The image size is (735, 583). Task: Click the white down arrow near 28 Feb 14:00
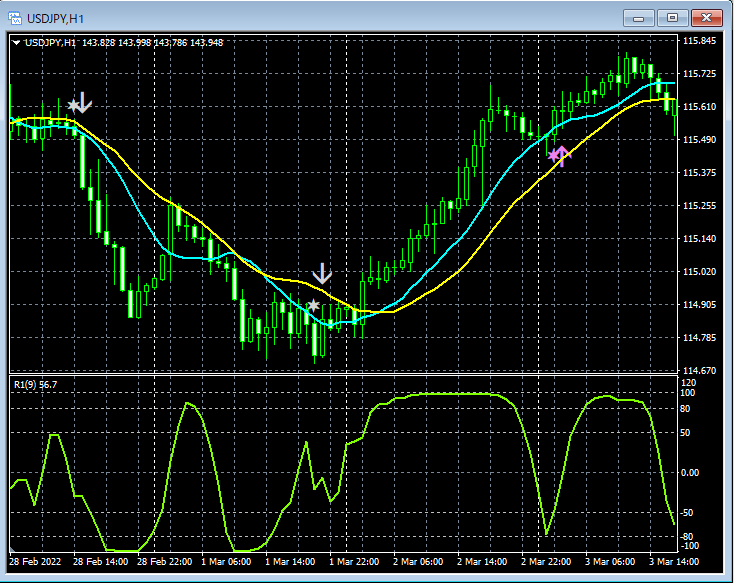point(83,103)
